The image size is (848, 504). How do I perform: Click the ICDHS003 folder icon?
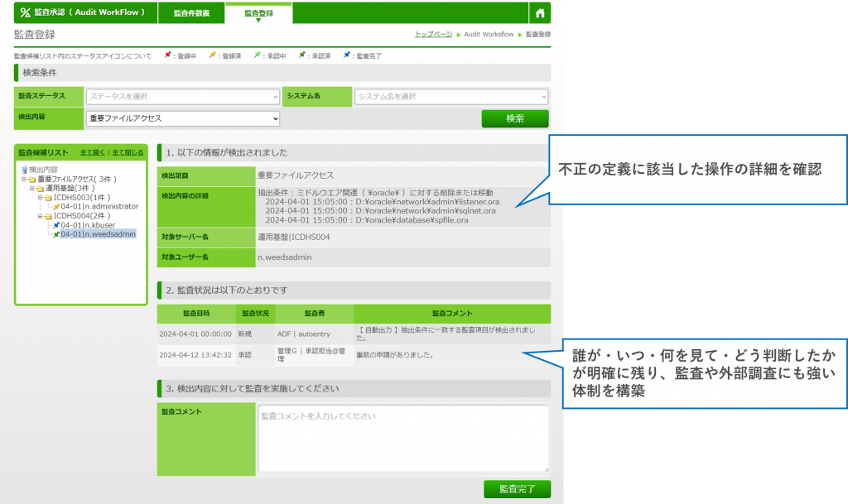point(47,198)
